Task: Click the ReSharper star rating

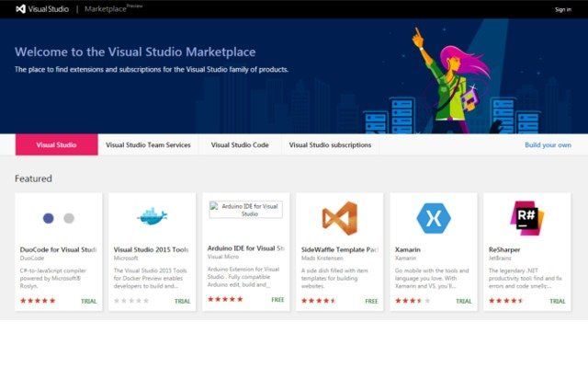Action: 506,301
